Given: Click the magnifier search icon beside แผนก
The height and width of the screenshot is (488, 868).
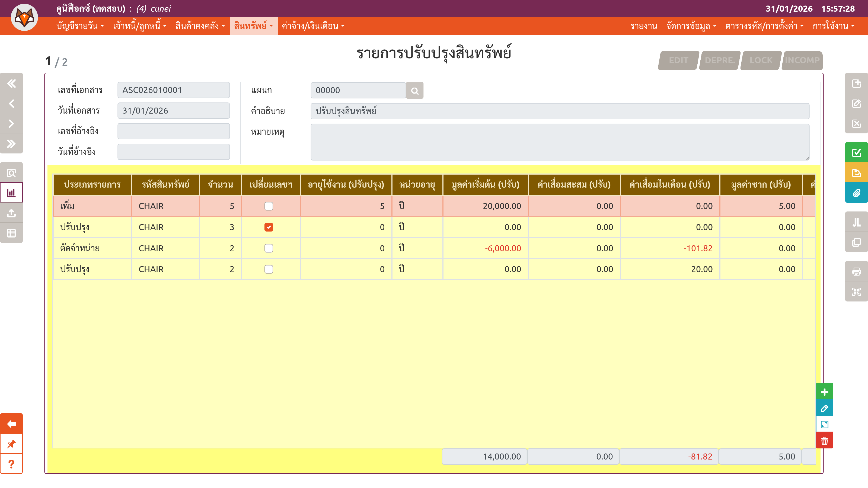Looking at the screenshot, I should 414,91.
